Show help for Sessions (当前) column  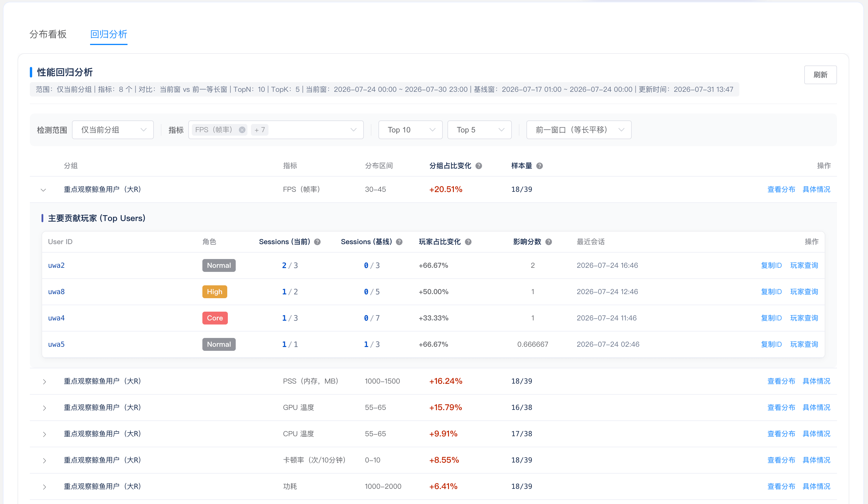318,242
